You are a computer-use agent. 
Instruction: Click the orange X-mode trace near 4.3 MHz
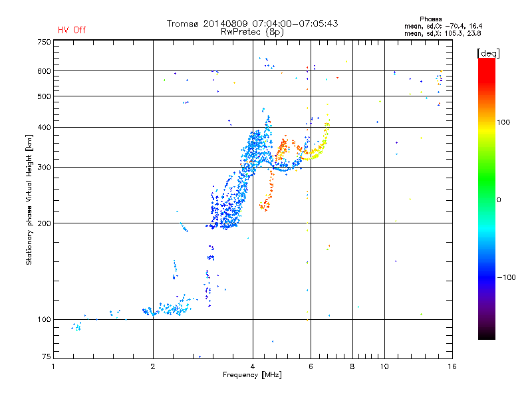268,192
